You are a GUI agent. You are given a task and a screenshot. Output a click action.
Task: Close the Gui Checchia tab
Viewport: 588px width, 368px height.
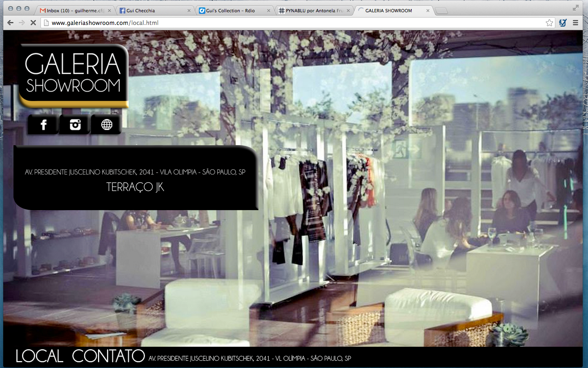click(x=189, y=11)
